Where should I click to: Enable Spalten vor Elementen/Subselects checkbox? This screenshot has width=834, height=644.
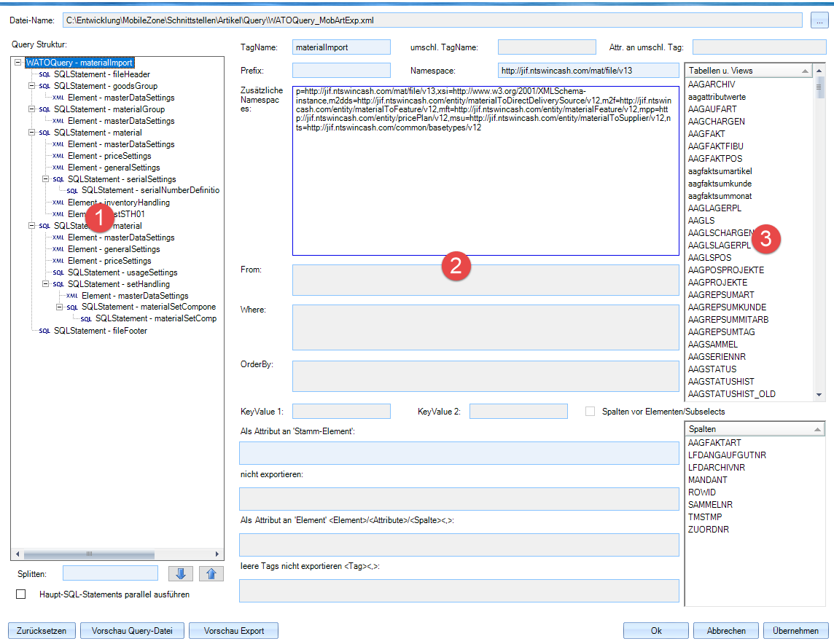(x=590, y=412)
